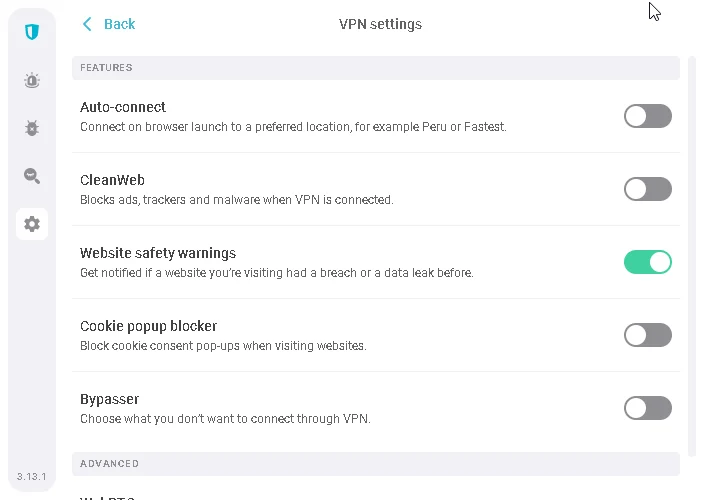Select the Website safety warnings label
This screenshot has height=500, width=704.
[158, 253]
